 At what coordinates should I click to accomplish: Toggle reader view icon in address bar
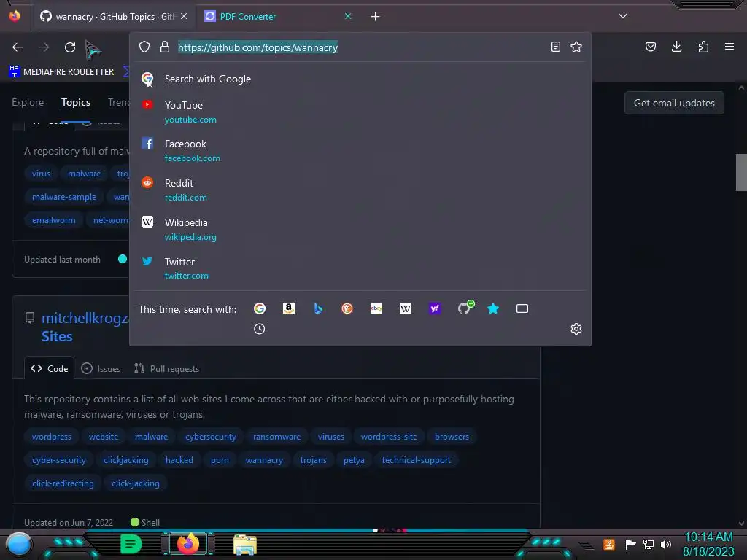(x=555, y=47)
